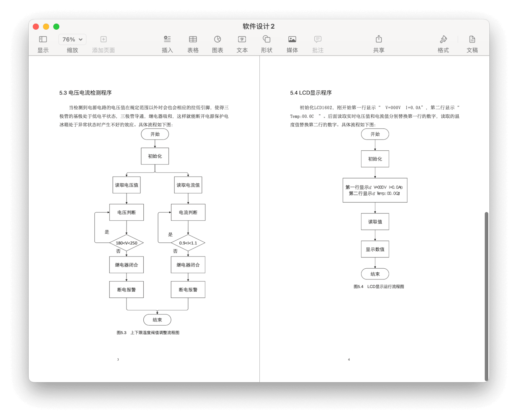Select heading 5.3 电压电流检测程序

(x=85, y=93)
